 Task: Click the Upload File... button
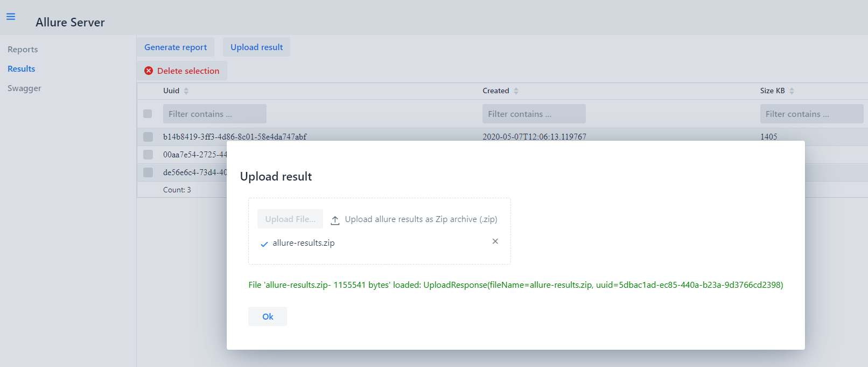[290, 219]
